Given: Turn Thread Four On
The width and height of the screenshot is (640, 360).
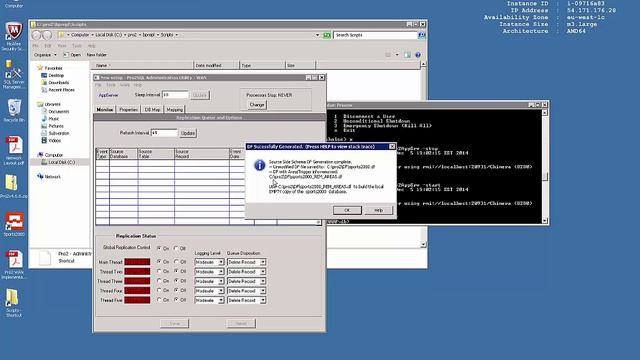Looking at the screenshot, I should click(159, 290).
